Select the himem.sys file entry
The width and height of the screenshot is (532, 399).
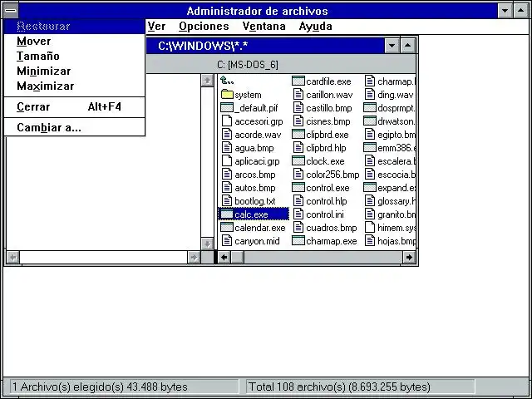click(390, 228)
